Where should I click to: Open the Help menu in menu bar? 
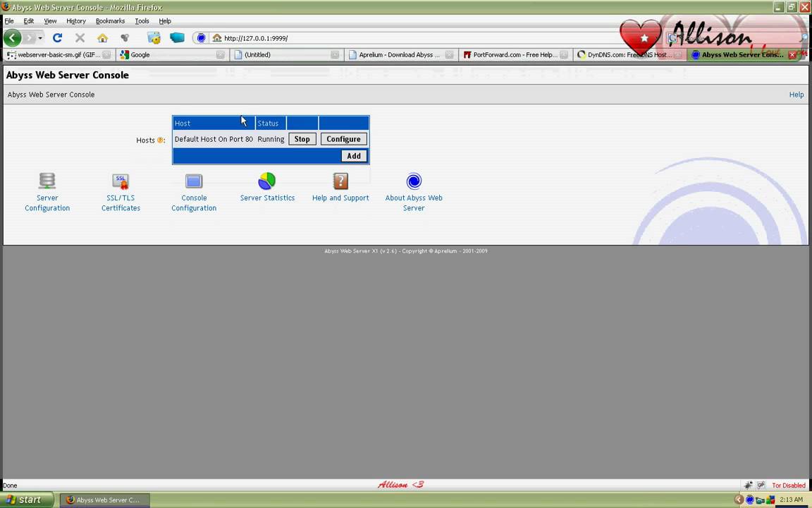(165, 20)
